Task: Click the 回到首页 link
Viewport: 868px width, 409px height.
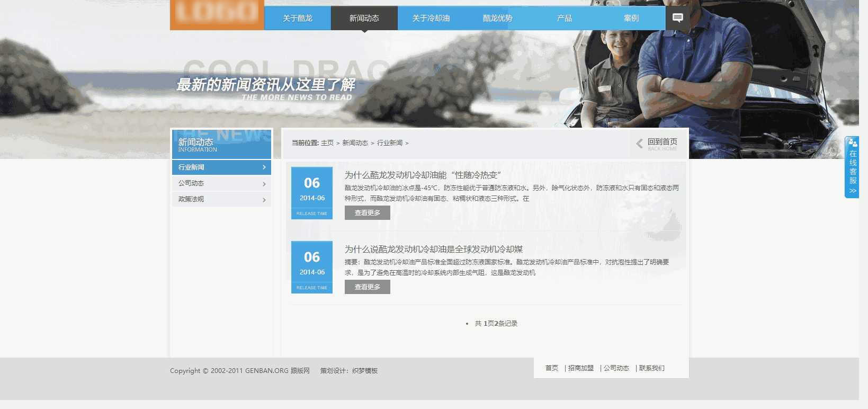Action: pos(662,142)
